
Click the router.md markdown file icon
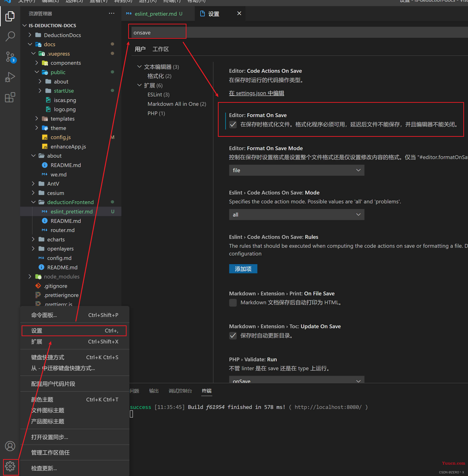[45, 230]
